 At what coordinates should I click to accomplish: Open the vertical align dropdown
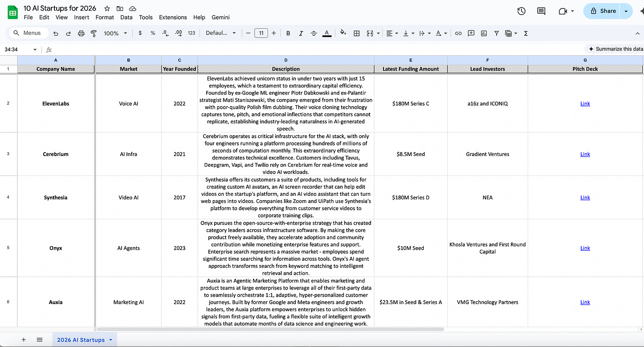point(408,33)
